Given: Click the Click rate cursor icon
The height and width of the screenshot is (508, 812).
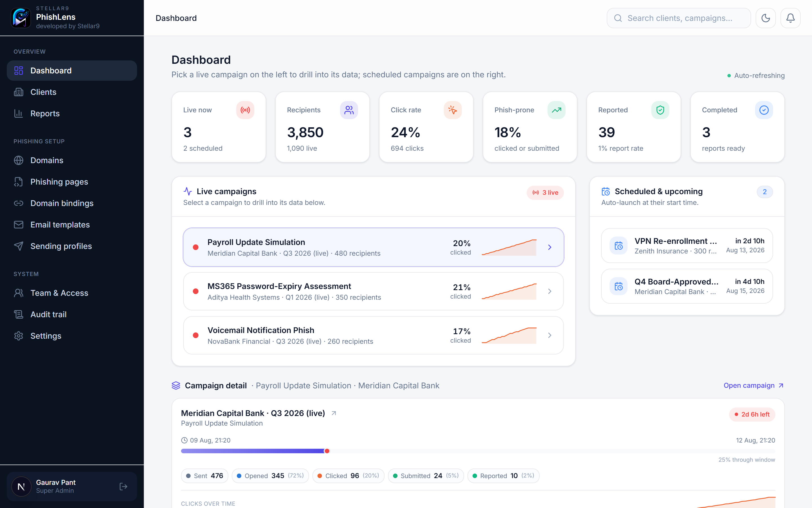Looking at the screenshot, I should coord(453,110).
